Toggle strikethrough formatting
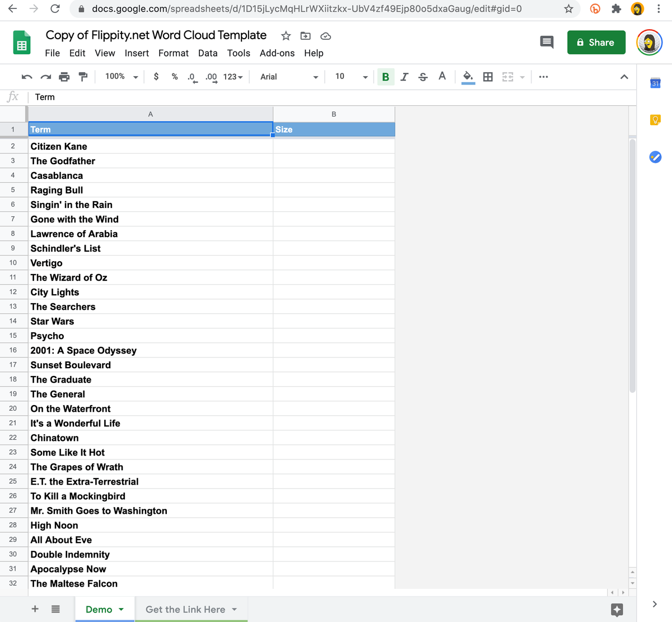Image resolution: width=672 pixels, height=622 pixels. pos(423,77)
